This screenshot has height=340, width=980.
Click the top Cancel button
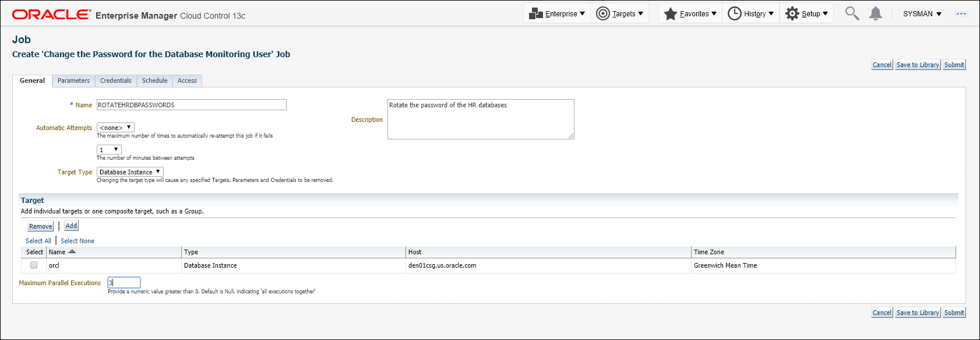point(882,65)
